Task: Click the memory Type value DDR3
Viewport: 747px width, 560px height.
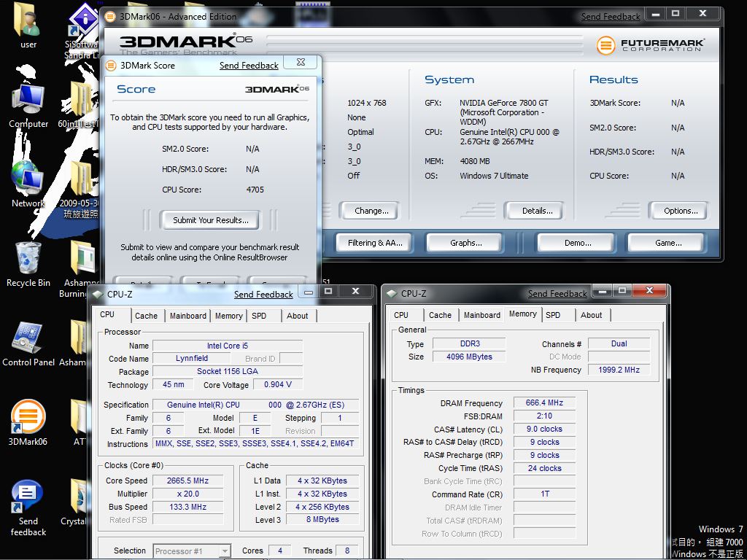Action: 469,344
